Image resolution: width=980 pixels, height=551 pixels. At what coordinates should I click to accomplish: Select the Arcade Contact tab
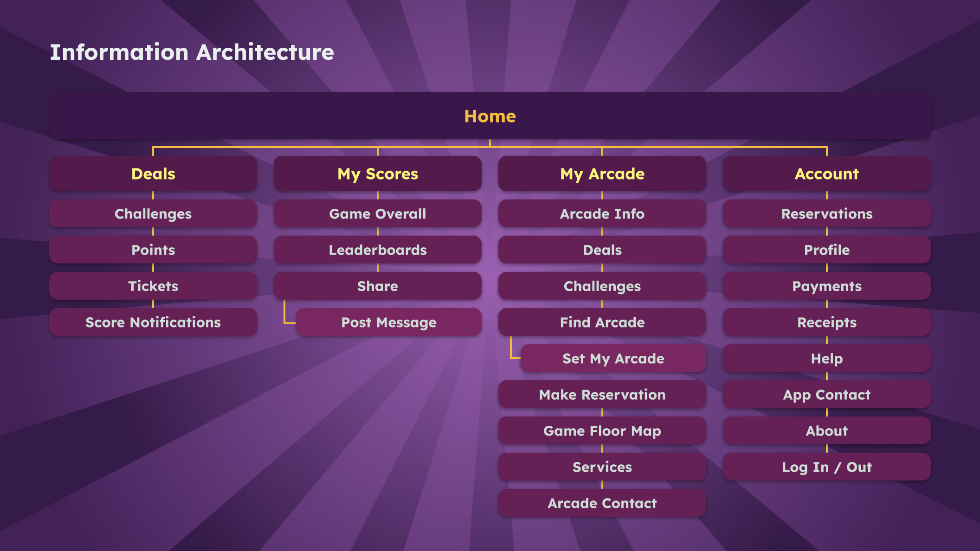pyautogui.click(x=600, y=504)
